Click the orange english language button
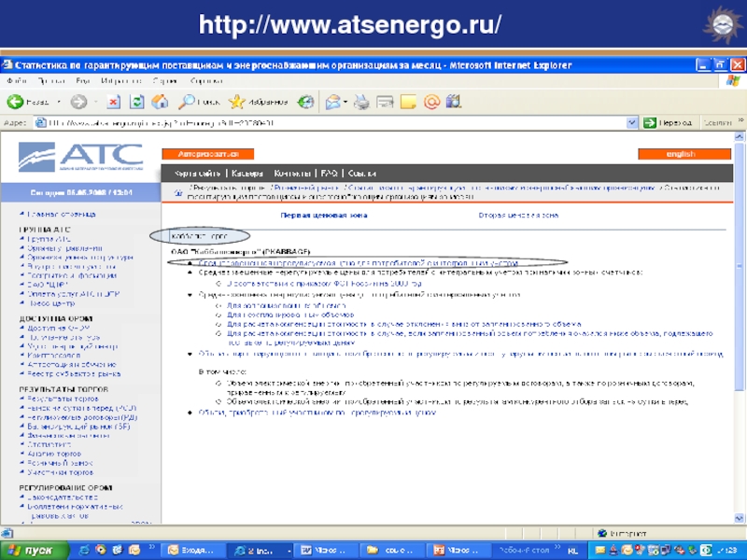This screenshot has width=747, height=560. pyautogui.click(x=679, y=154)
